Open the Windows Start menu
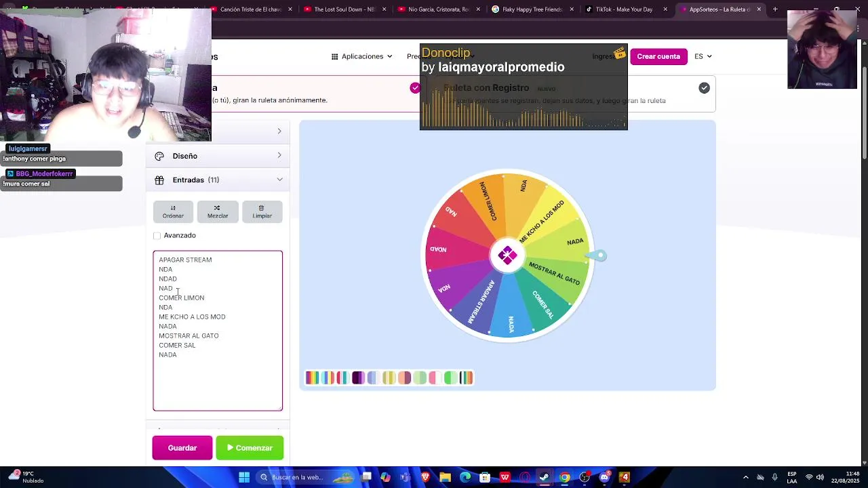Screen dimensions: 868x488 point(244,477)
